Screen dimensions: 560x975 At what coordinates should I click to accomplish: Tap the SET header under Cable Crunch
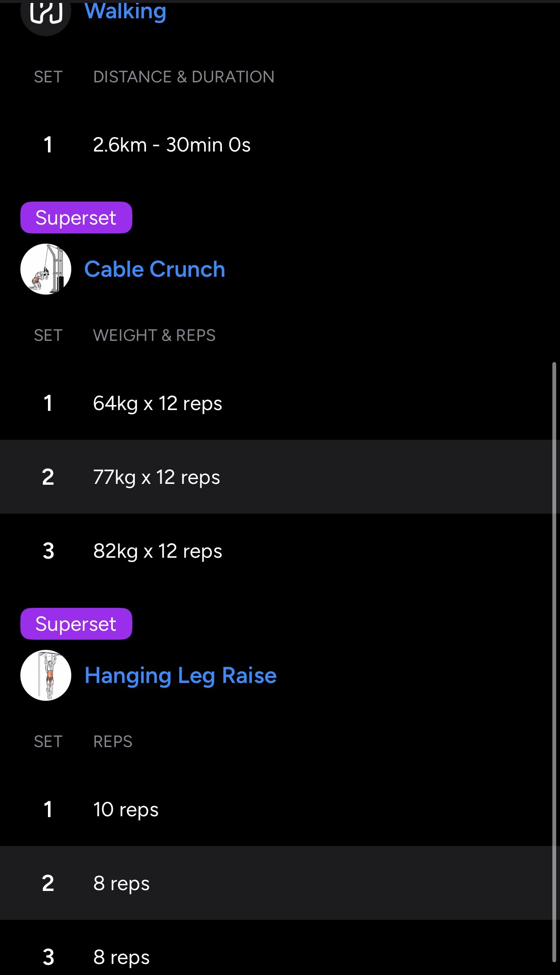(48, 335)
